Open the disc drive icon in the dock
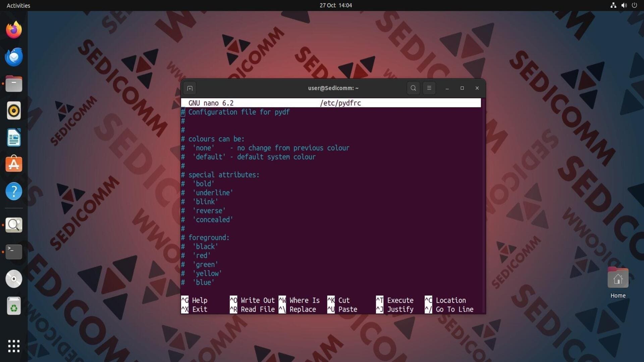The height and width of the screenshot is (362, 644). point(14,279)
